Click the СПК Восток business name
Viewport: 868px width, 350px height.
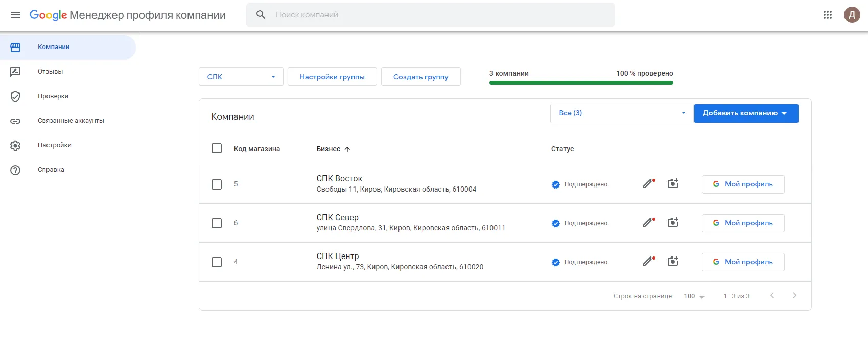point(339,179)
